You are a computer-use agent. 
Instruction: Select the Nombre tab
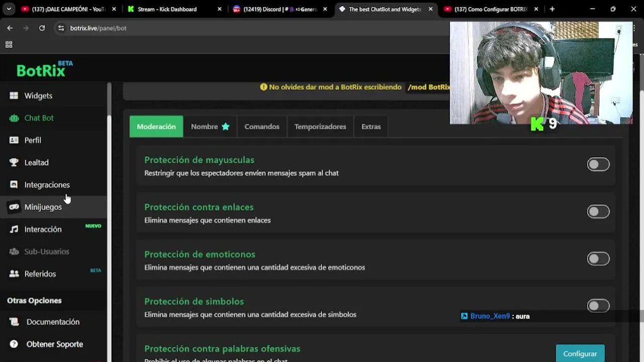click(x=210, y=126)
